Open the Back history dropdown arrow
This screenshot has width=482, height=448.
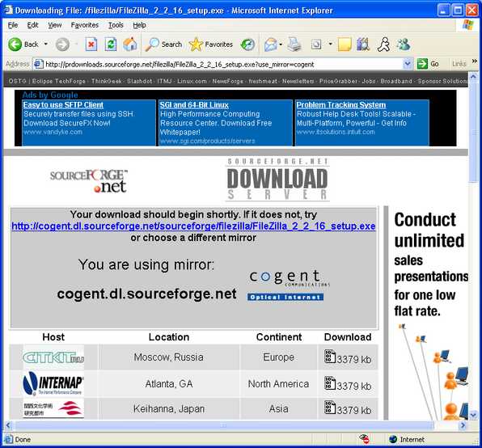click(x=46, y=44)
